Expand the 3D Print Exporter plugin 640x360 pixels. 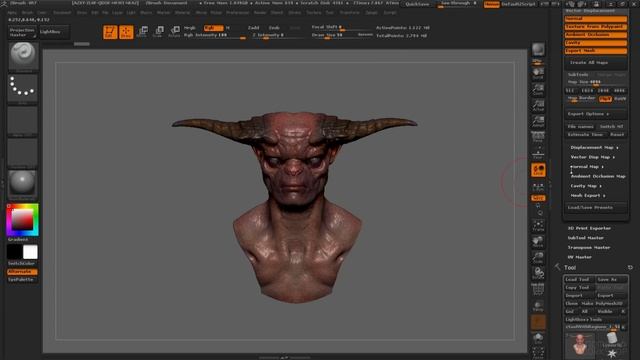[x=589, y=228]
